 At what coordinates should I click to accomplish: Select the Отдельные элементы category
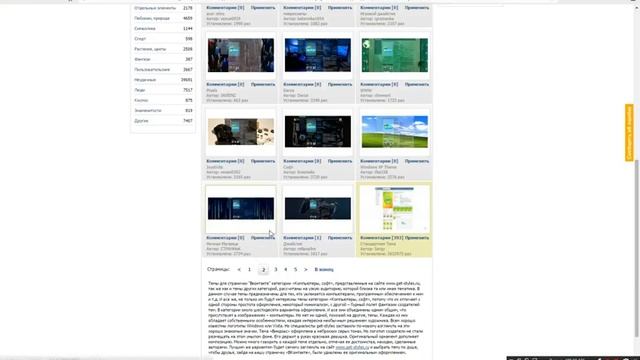163,8
